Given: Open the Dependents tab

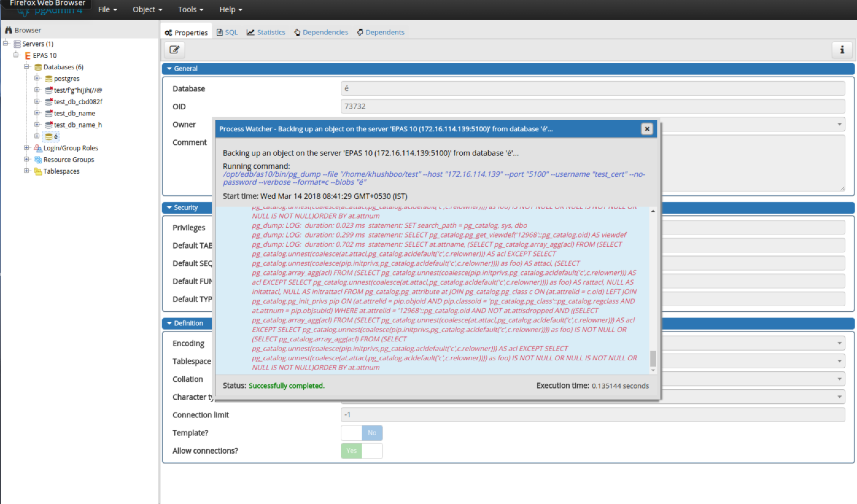Looking at the screenshot, I should click(381, 32).
